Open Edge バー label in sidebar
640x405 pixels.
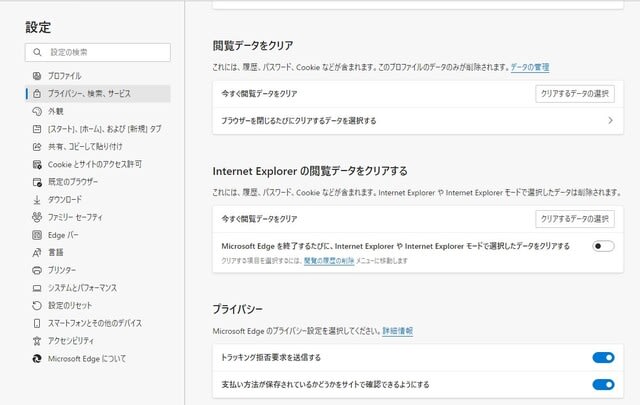(x=63, y=235)
